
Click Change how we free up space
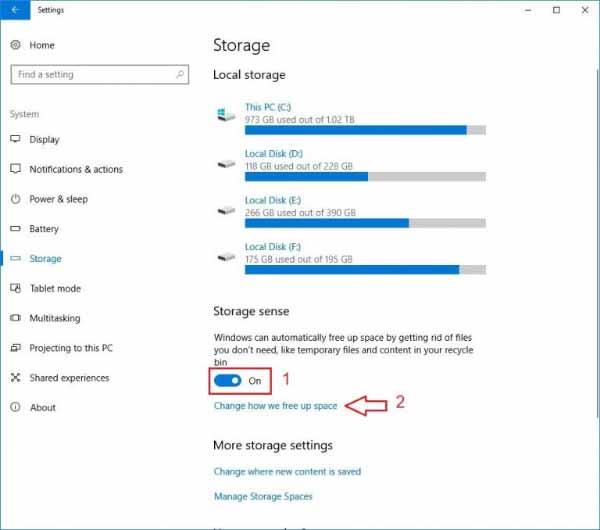tap(276, 406)
